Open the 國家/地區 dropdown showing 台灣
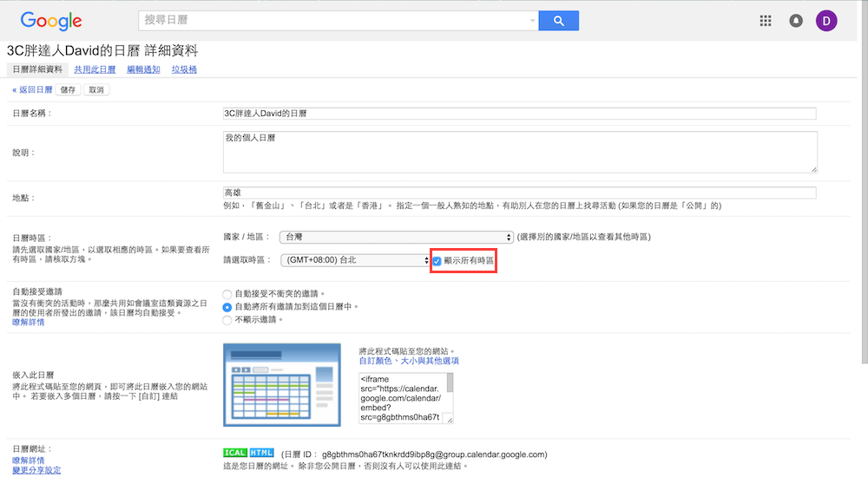This screenshot has width=868, height=477. [x=397, y=237]
